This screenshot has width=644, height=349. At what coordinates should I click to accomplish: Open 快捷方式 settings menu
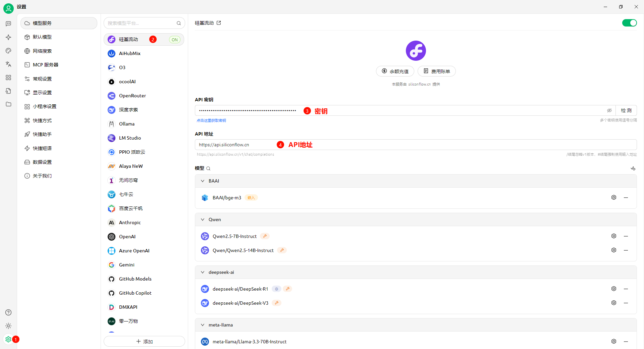[59, 120]
